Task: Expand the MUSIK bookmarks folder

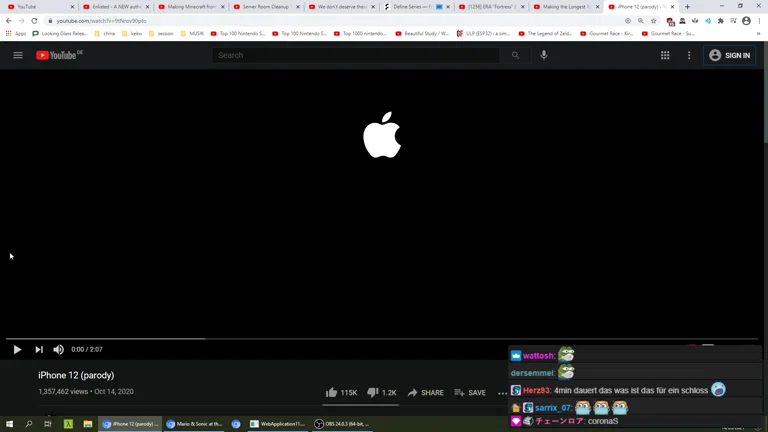Action: click(x=192, y=34)
